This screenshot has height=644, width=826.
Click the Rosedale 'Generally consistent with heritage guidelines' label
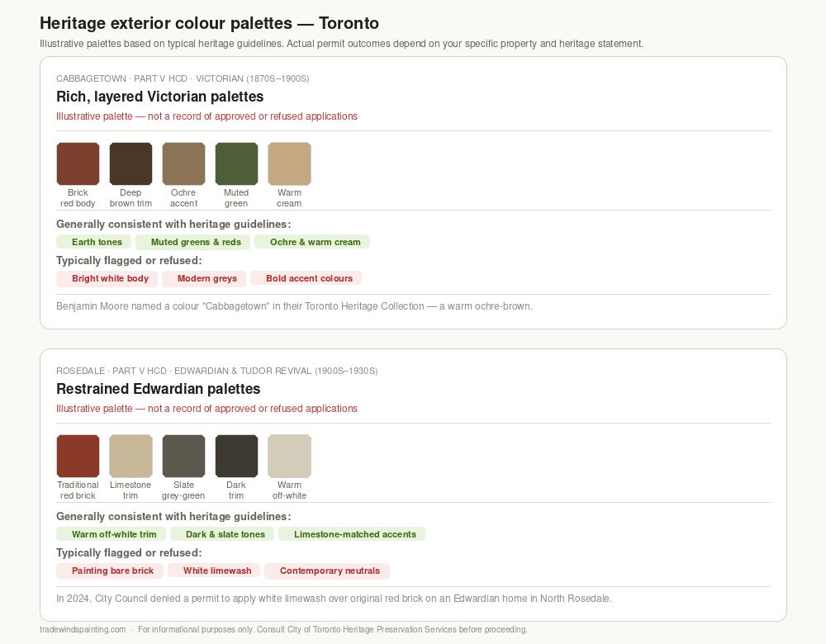[x=173, y=517]
